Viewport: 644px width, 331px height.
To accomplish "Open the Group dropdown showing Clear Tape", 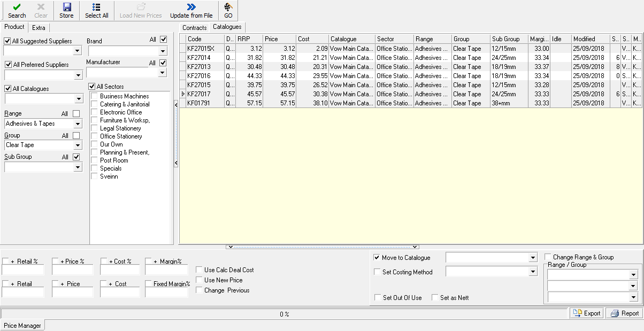I will click(x=78, y=145).
